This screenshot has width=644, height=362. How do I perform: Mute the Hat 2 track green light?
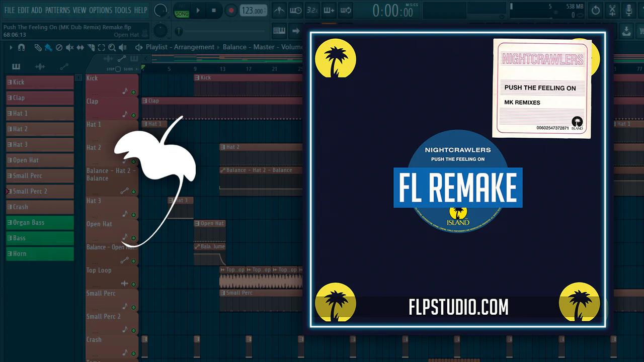[x=133, y=162]
